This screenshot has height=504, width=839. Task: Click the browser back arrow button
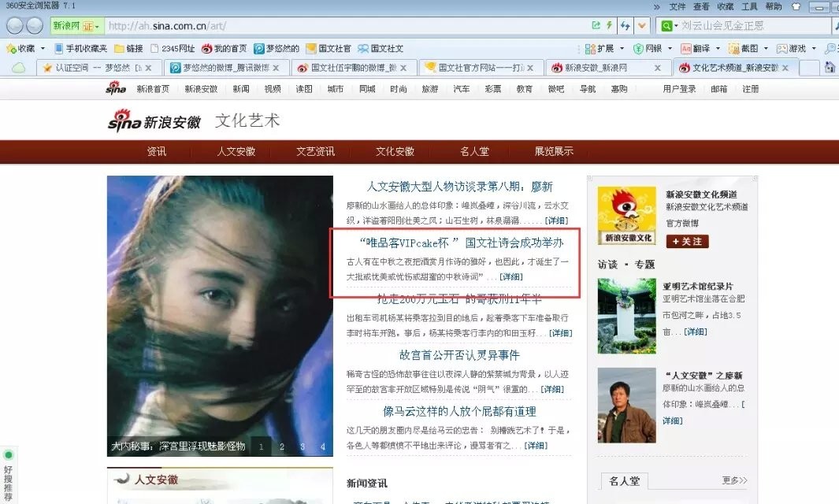tap(14, 25)
